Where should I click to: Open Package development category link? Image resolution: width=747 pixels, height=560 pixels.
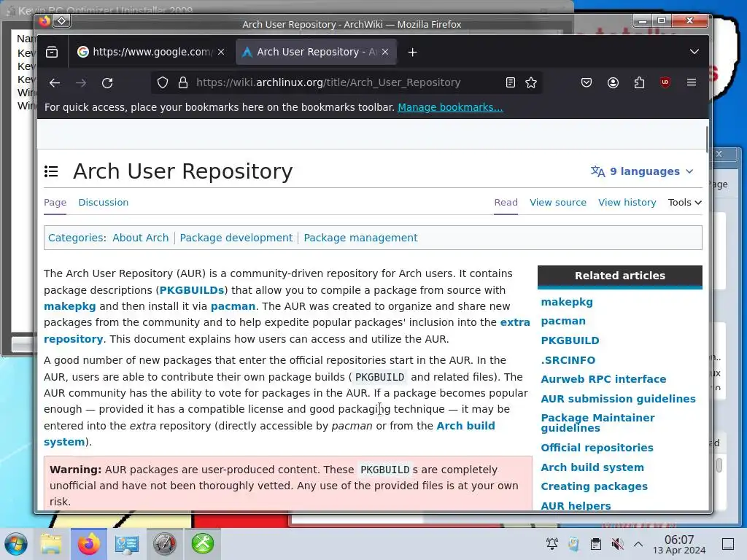pyautogui.click(x=236, y=238)
